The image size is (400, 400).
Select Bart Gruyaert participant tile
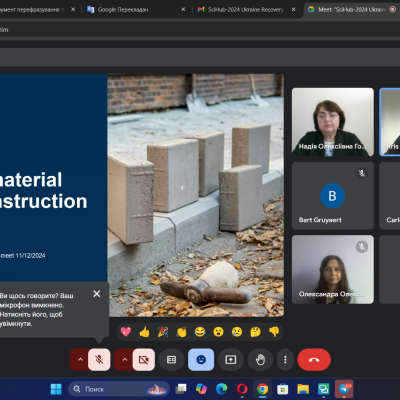click(x=333, y=196)
